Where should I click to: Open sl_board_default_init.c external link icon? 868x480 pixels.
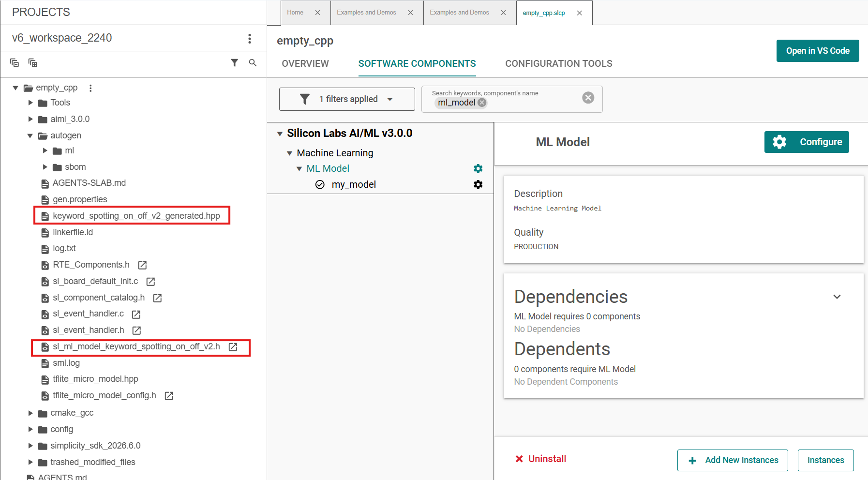click(x=150, y=282)
